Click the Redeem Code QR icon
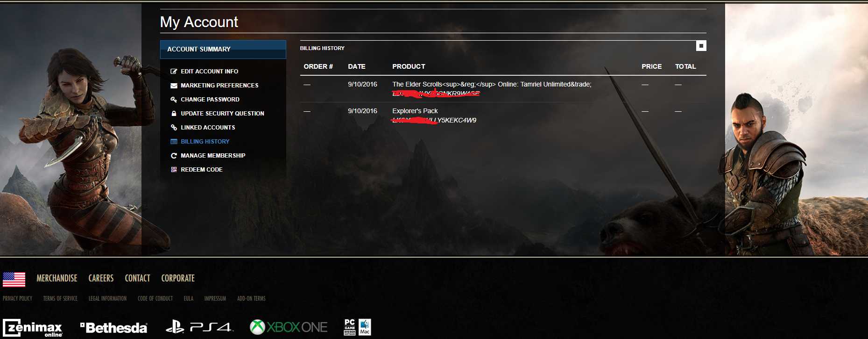This screenshot has width=868, height=339. (x=174, y=170)
